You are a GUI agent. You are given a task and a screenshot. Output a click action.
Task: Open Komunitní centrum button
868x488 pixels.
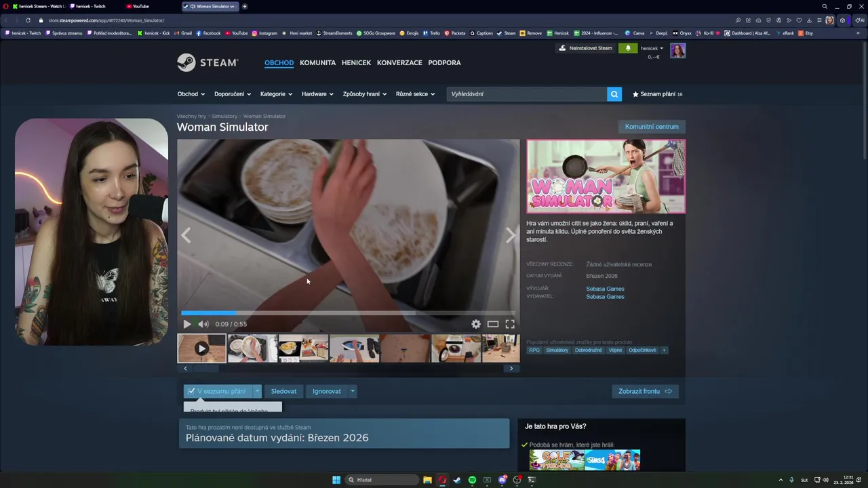point(652,127)
